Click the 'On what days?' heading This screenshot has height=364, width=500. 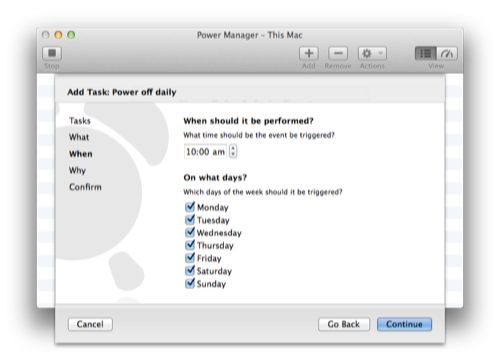215,177
